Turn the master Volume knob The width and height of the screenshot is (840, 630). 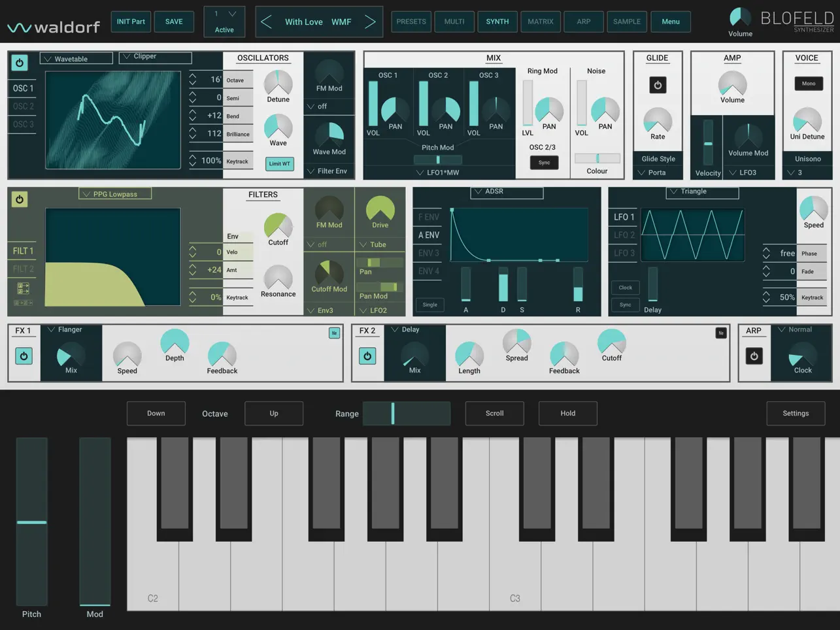tap(741, 17)
